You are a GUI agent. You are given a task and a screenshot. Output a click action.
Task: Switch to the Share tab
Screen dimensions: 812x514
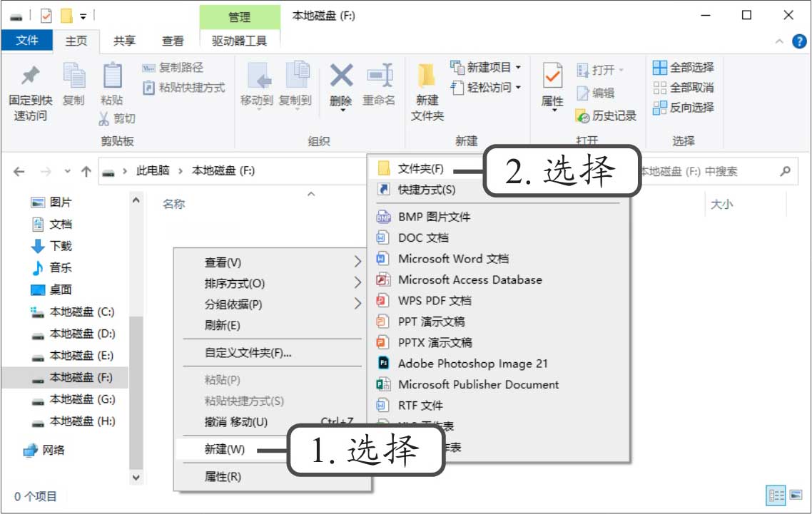(x=124, y=41)
